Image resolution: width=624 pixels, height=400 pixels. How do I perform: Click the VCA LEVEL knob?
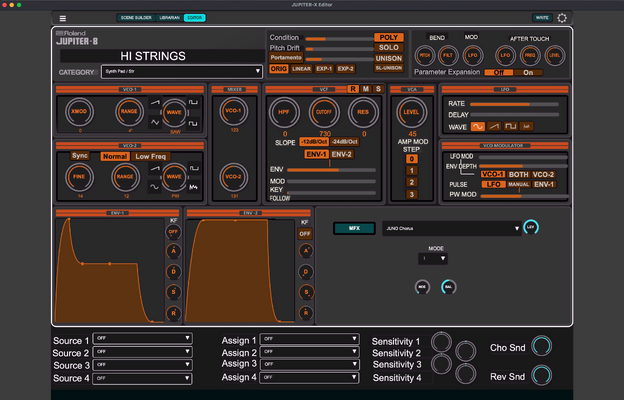point(411,112)
